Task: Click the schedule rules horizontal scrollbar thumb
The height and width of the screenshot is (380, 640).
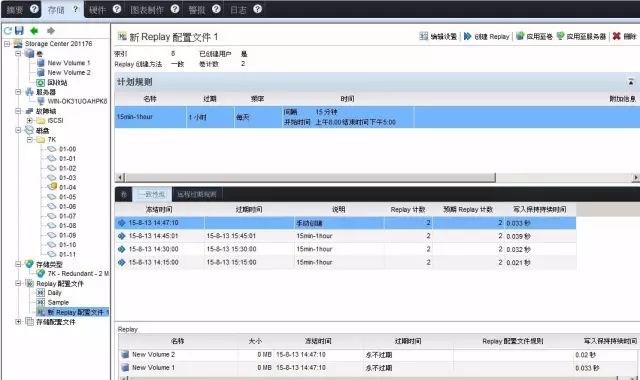Action: pos(310,178)
